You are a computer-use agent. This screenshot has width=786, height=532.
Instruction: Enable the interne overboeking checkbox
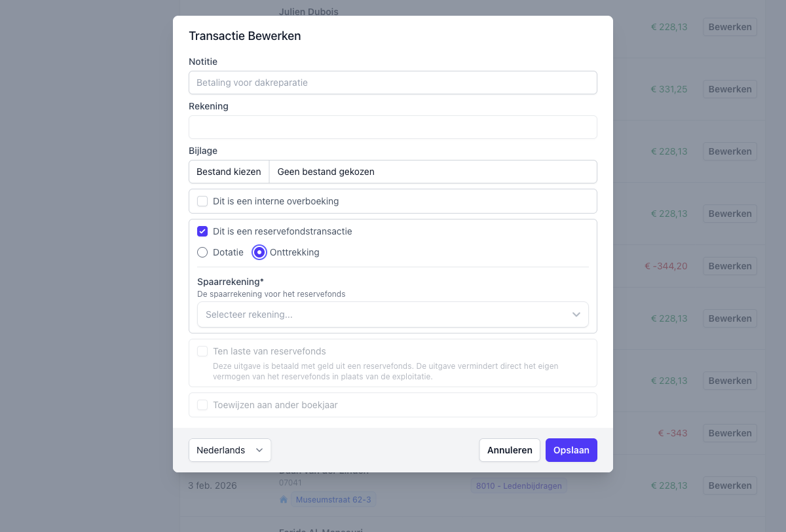tap(202, 201)
